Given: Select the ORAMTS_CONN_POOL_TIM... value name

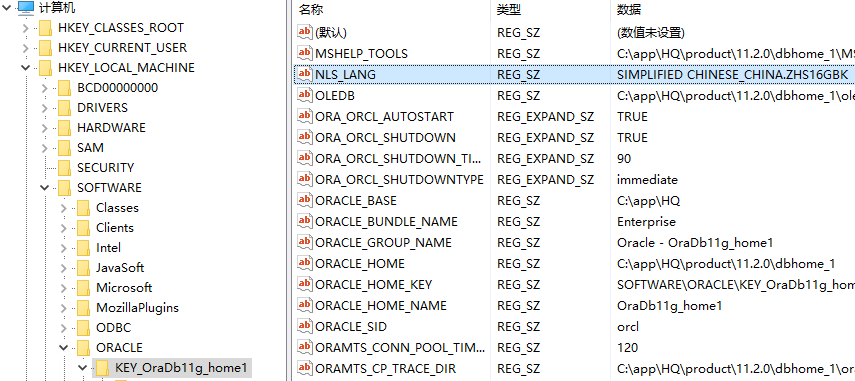Looking at the screenshot, I should coord(400,347).
